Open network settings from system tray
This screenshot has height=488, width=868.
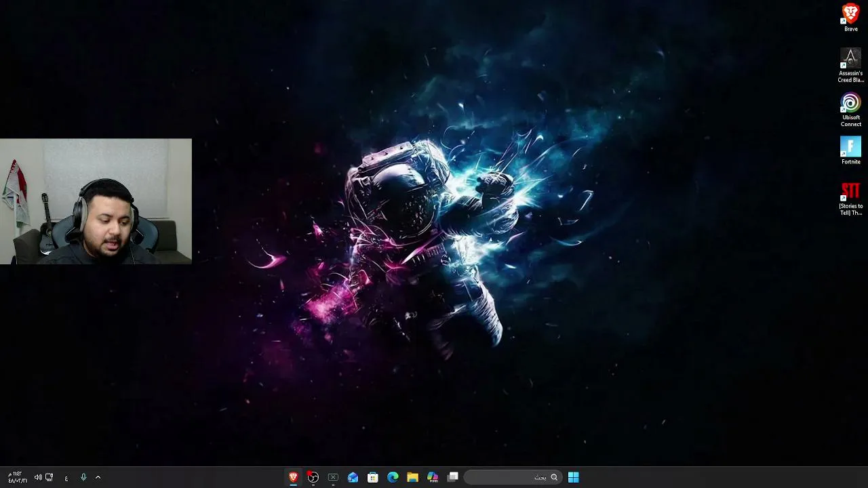pyautogui.click(x=49, y=477)
